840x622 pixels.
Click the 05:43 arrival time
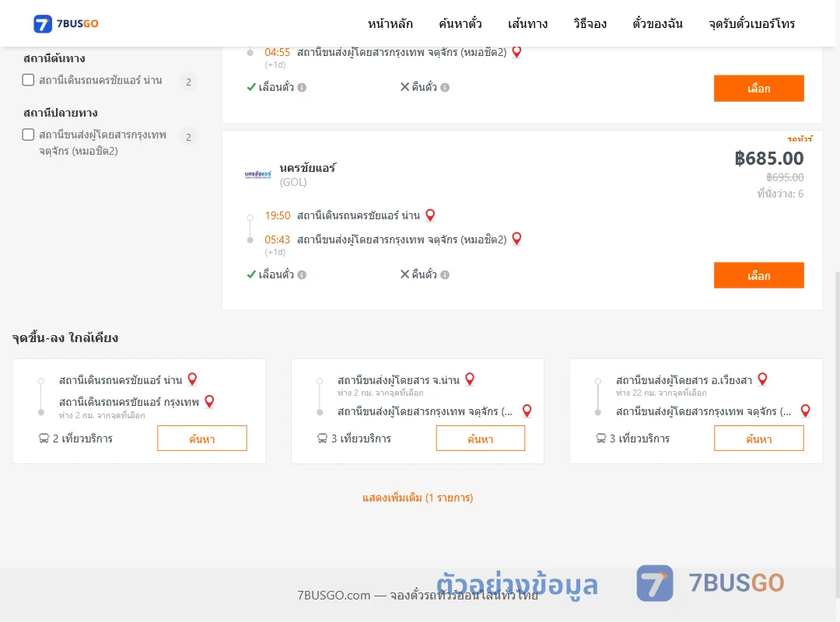pyautogui.click(x=278, y=239)
